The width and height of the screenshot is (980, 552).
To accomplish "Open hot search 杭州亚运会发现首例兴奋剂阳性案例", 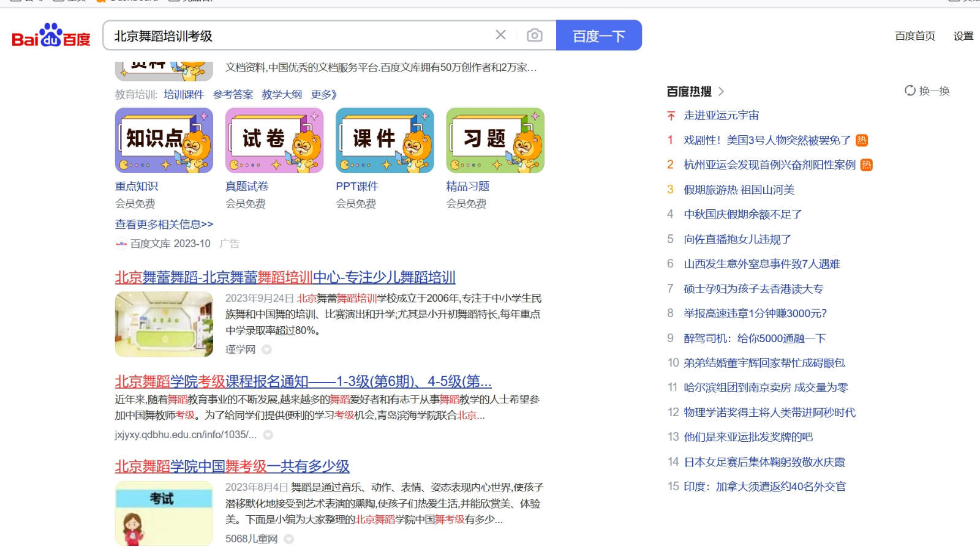I will pyautogui.click(x=769, y=165).
